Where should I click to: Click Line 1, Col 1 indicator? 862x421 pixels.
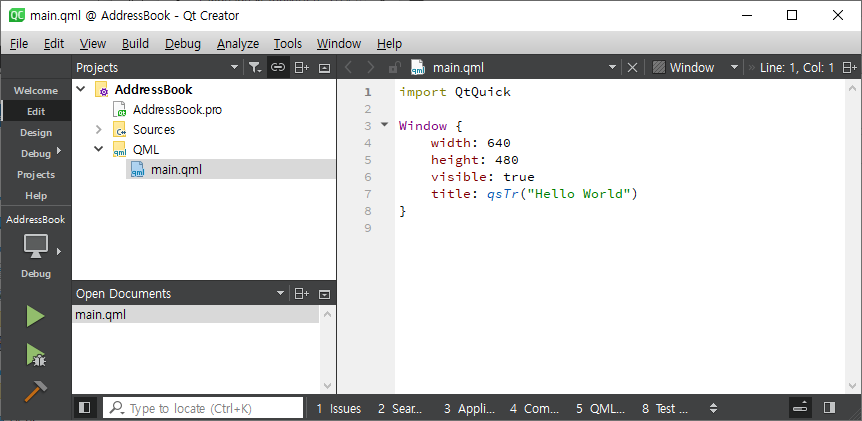pyautogui.click(x=797, y=68)
